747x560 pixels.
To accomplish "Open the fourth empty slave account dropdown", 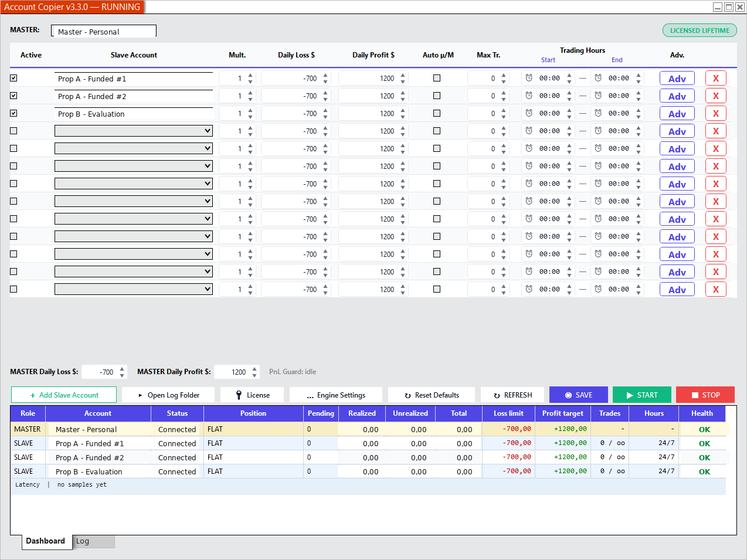I will [x=134, y=184].
